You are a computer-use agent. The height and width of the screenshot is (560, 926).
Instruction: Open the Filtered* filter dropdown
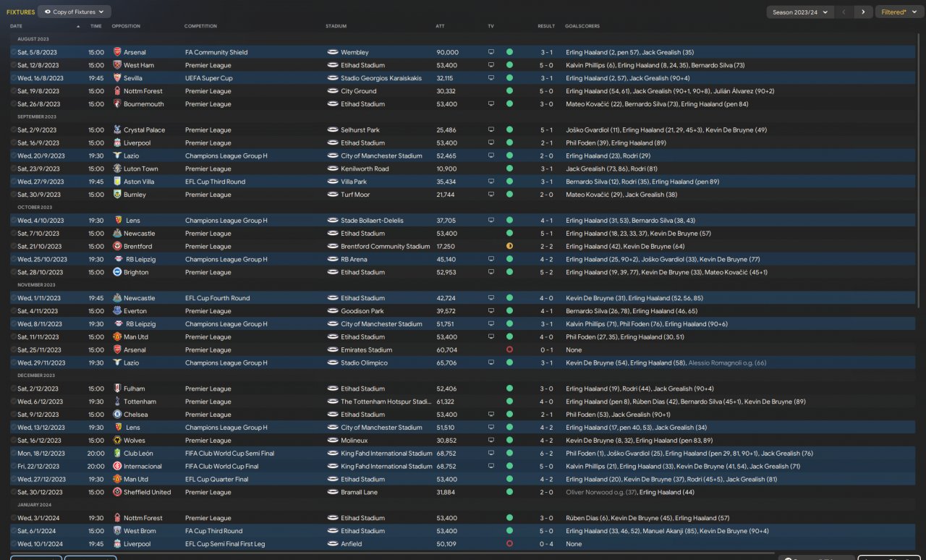(x=900, y=12)
